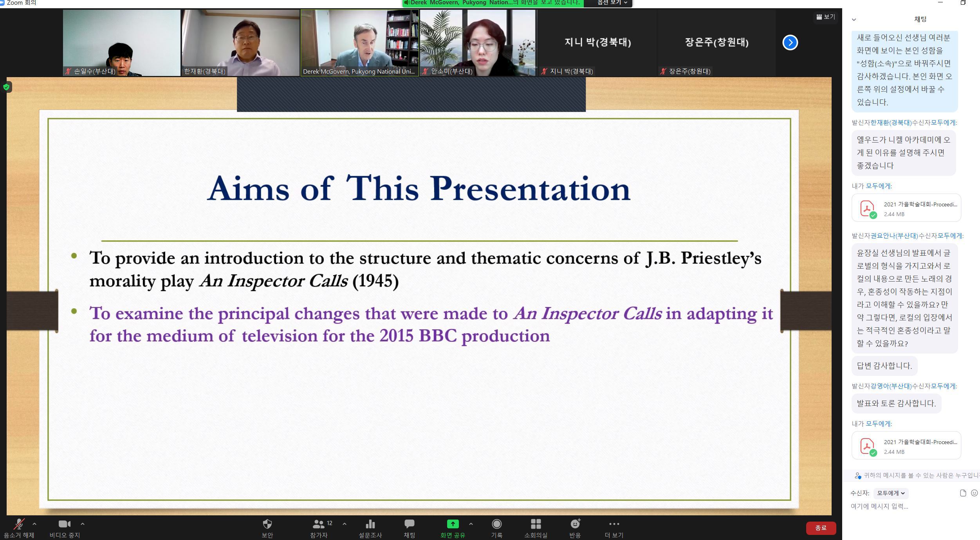Image resolution: width=980 pixels, height=540 pixels.
Task: Click the green Share Screen (화면 공유) icon
Action: click(453, 524)
